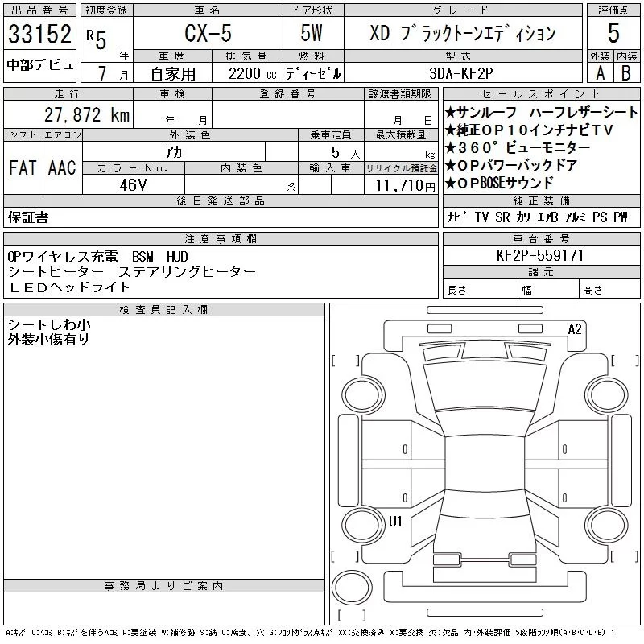
Task: Select lot number 33152
Action: 39,33
